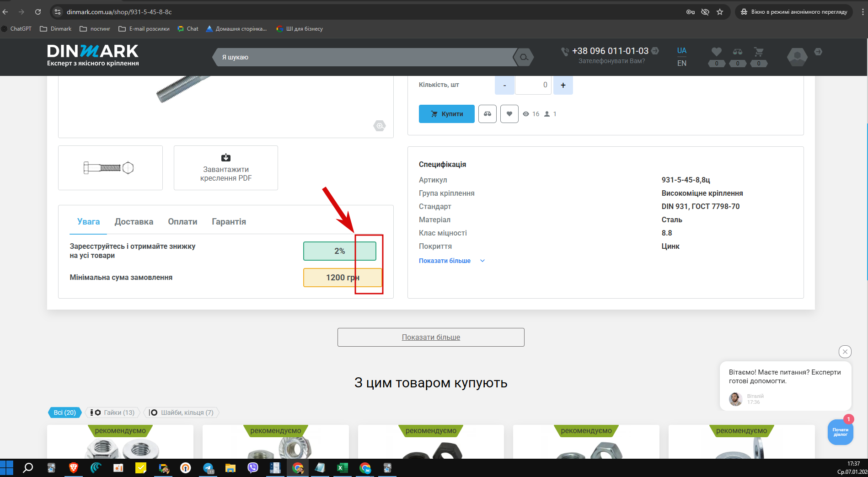The image size is (868, 477).
Task: Open the header comparison scales icon
Action: (x=738, y=52)
